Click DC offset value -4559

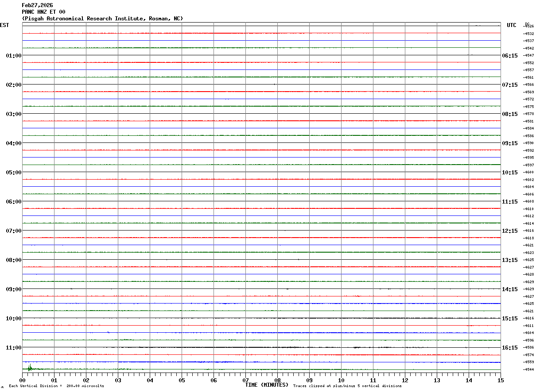[528, 362]
